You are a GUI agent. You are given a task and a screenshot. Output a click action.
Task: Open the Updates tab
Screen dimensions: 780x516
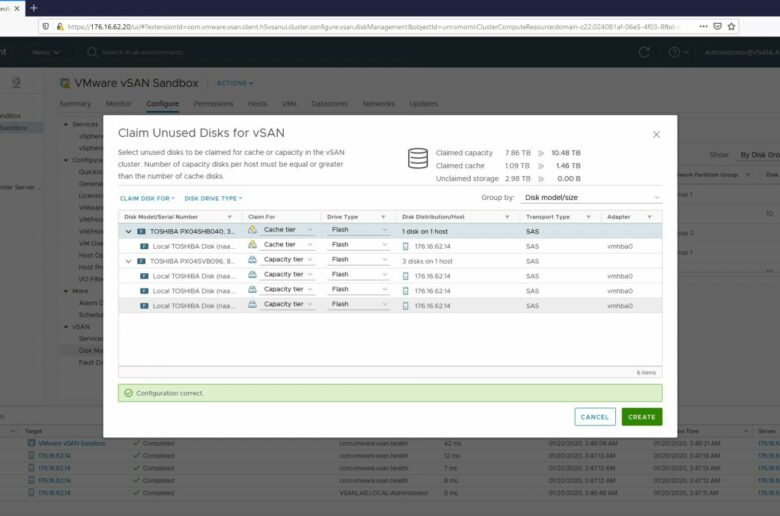pos(423,103)
